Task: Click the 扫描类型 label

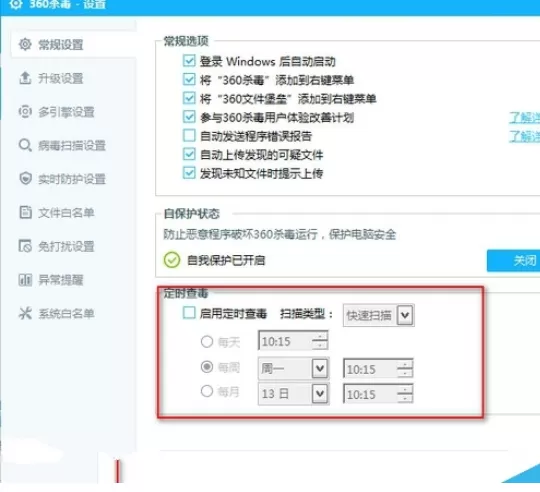Action: 307,314
